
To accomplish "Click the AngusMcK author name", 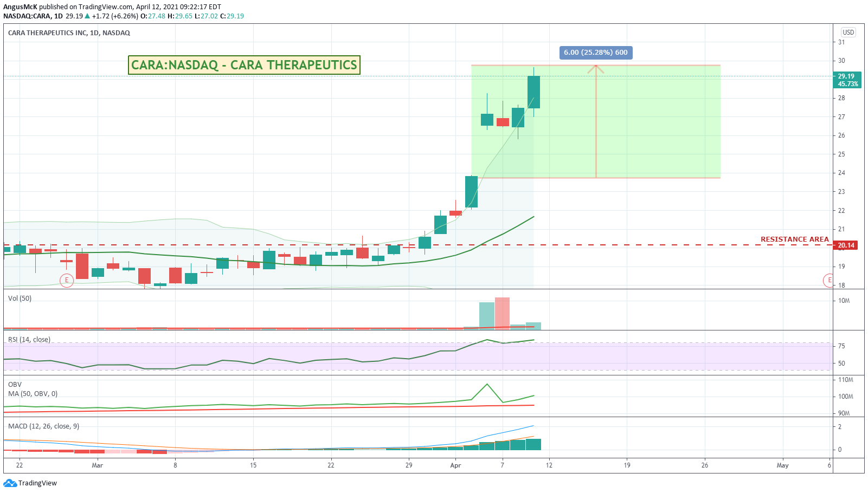I will pos(20,7).
